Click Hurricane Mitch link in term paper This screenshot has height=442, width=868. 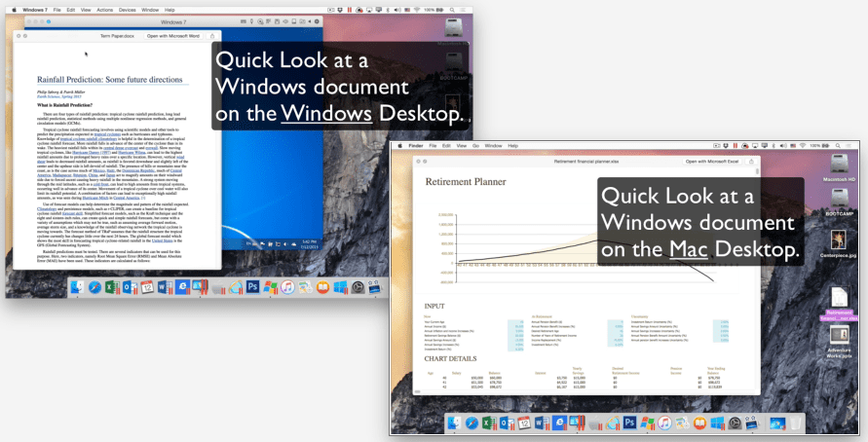(96, 198)
